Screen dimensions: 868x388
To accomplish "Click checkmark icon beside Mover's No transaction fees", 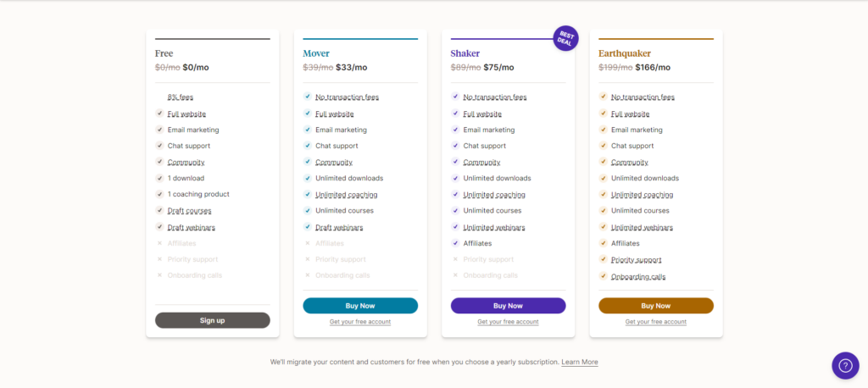I will pos(307,97).
